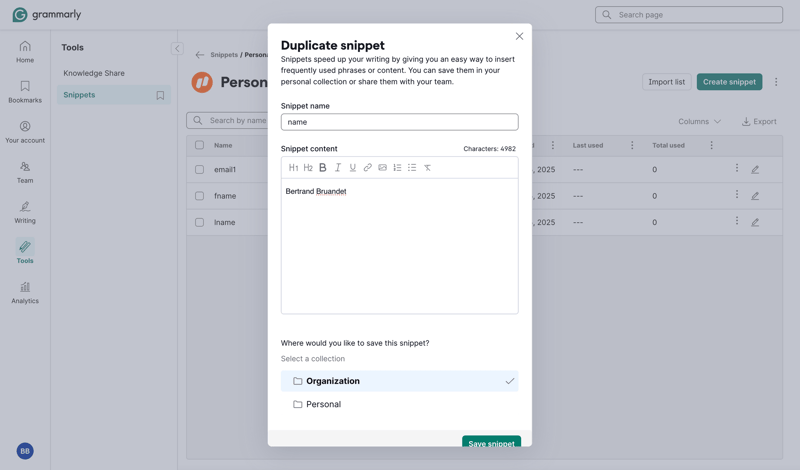Toggle italic formatting in snippet editor
Viewport: 800px width, 470px height.
[337, 167]
